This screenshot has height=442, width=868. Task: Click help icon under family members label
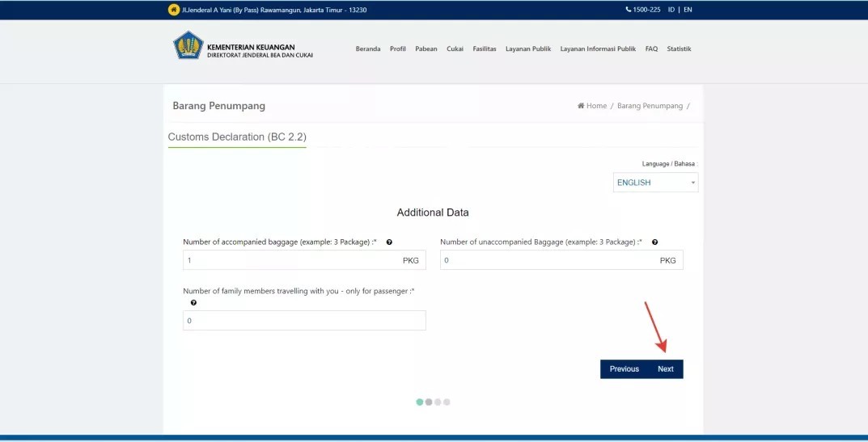click(194, 302)
